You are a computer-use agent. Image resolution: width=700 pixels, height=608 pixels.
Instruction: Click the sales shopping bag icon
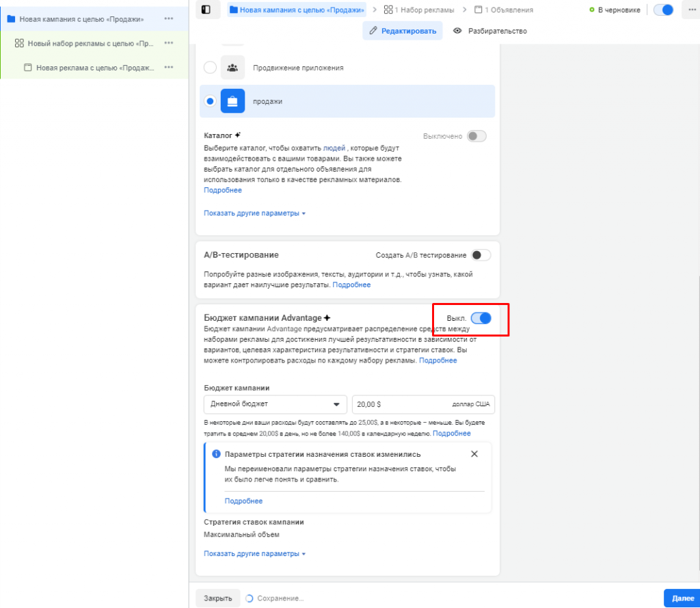pos(232,101)
